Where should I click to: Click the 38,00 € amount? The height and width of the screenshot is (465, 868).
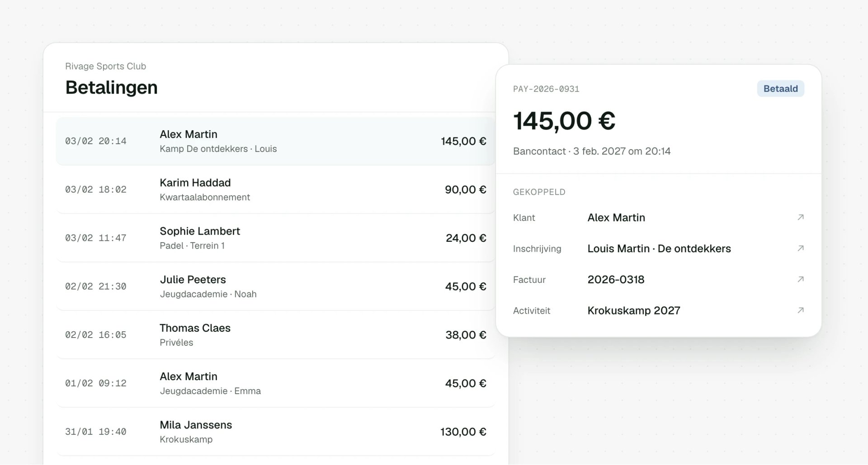pyautogui.click(x=466, y=335)
